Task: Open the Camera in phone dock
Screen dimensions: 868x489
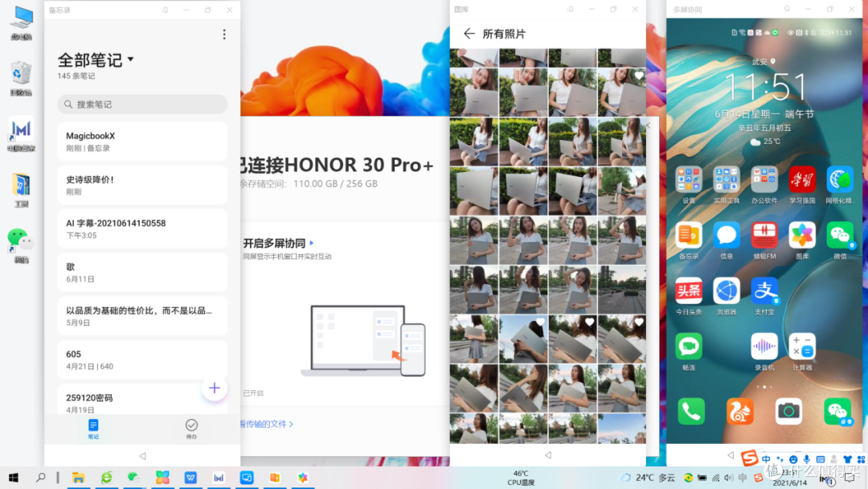Action: tap(788, 412)
